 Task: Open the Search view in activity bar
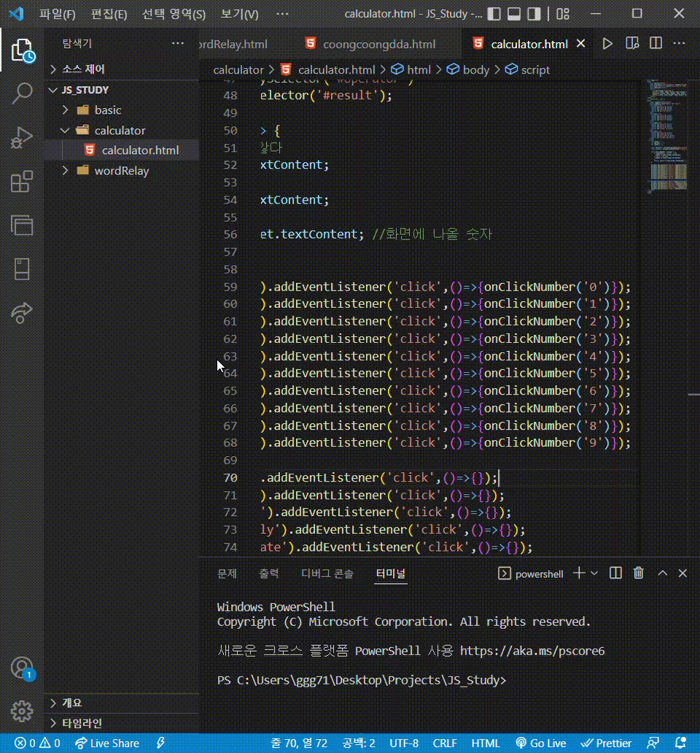click(22, 93)
